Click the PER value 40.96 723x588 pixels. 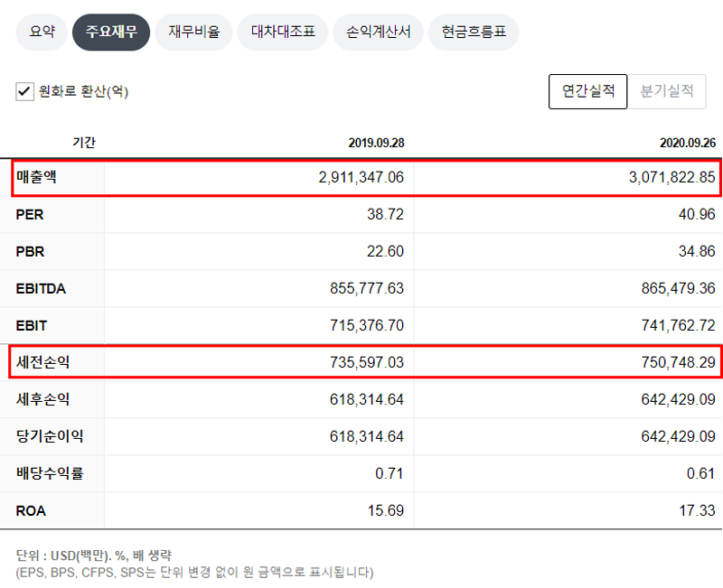[x=697, y=214]
